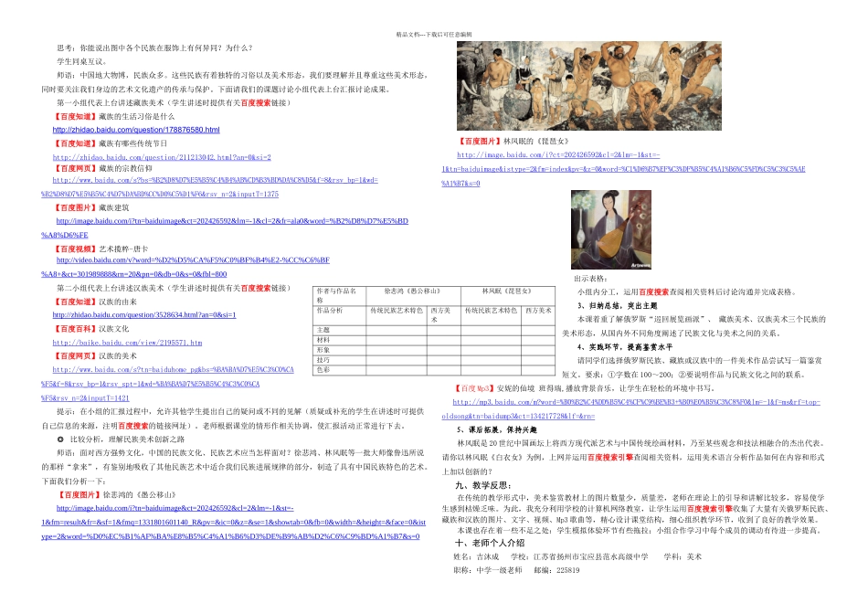Open the image link under 徐悲鸿的《愚公移山》
The image size is (868, 614).
pyautogui.click(x=233, y=522)
